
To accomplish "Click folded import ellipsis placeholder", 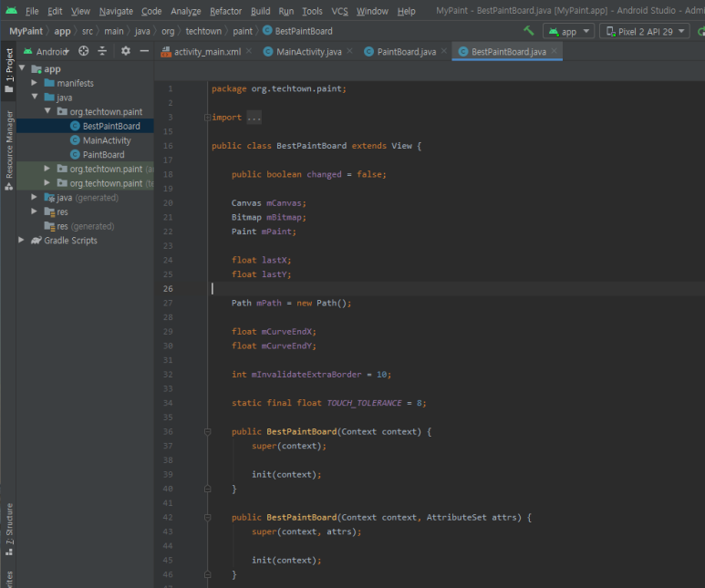I will (254, 118).
